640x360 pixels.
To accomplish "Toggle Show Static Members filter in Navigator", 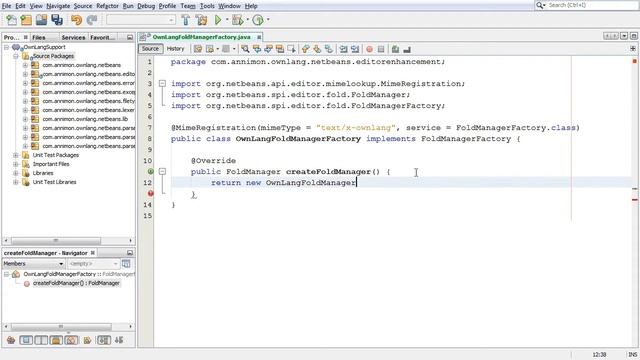I will [x=41, y=340].
